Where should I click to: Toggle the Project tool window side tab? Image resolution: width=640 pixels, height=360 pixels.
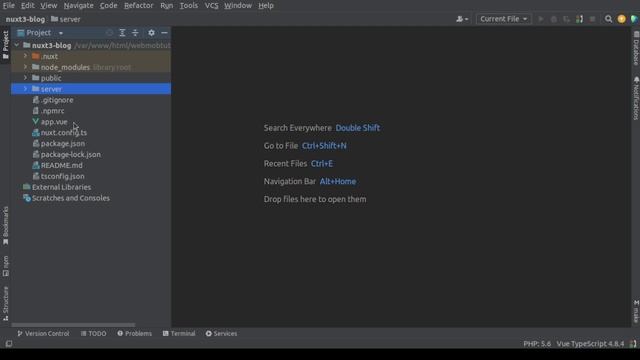coord(5,45)
